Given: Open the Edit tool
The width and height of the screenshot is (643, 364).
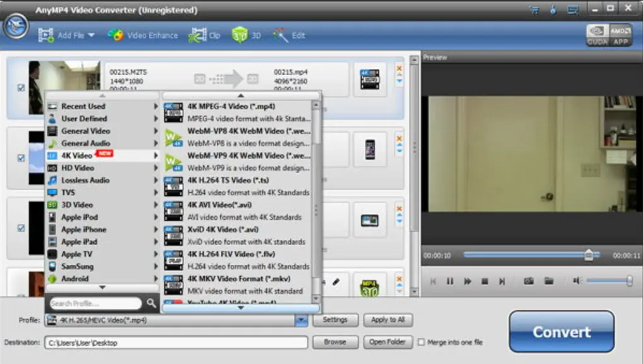Looking at the screenshot, I should (x=289, y=35).
